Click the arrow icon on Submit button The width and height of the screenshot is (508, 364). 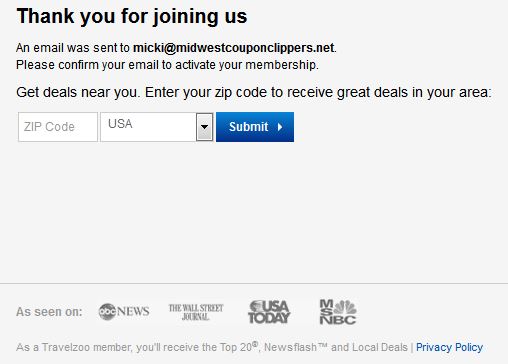point(280,127)
